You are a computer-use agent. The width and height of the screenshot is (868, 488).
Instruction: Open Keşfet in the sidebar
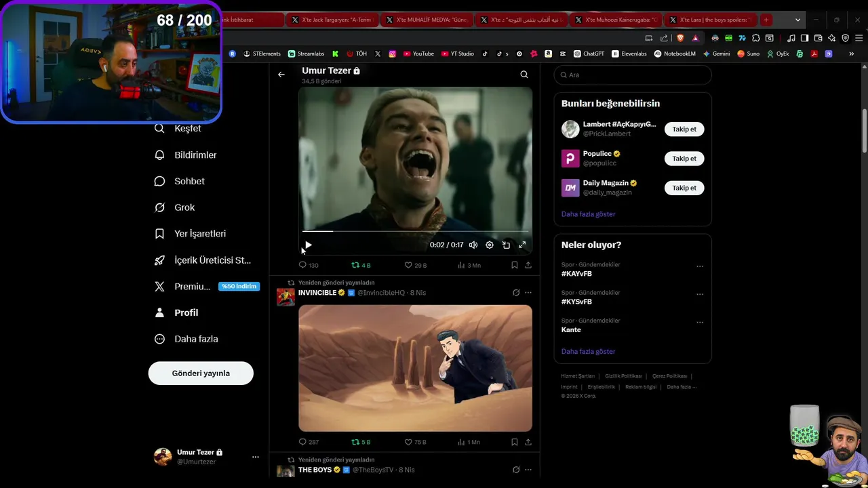point(178,128)
